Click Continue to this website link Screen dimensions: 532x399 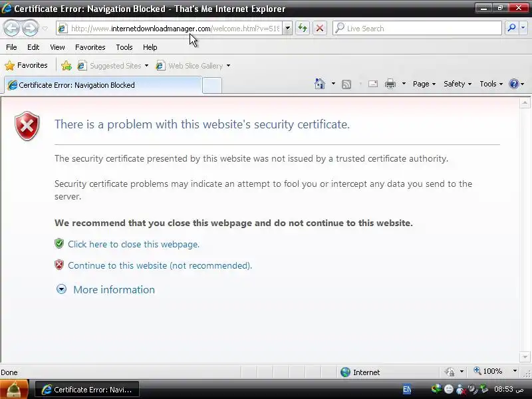point(160,265)
